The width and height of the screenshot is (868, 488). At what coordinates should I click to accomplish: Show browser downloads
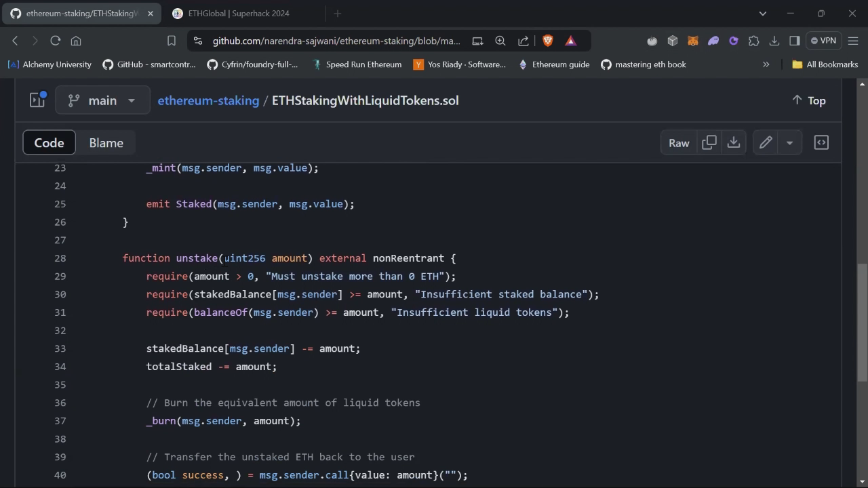(x=774, y=41)
